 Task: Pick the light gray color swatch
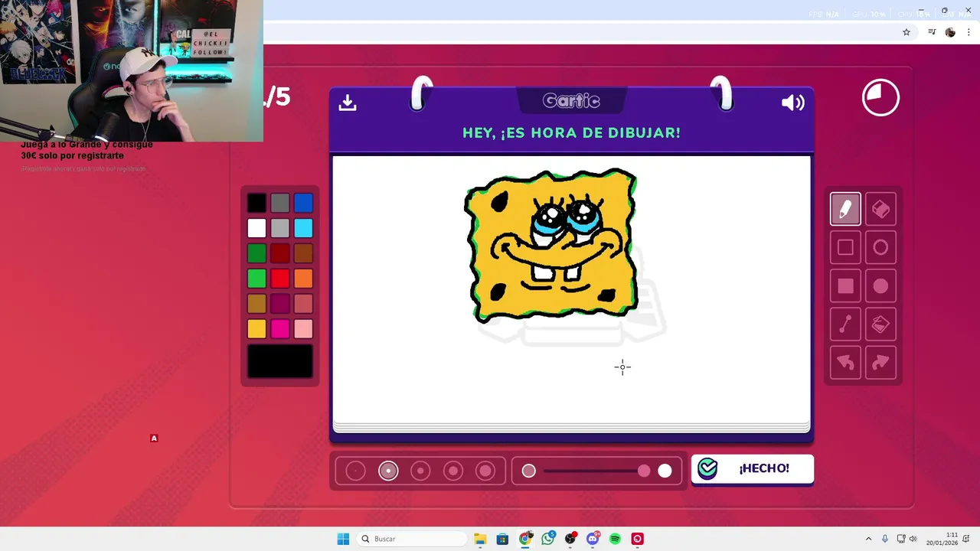(280, 228)
